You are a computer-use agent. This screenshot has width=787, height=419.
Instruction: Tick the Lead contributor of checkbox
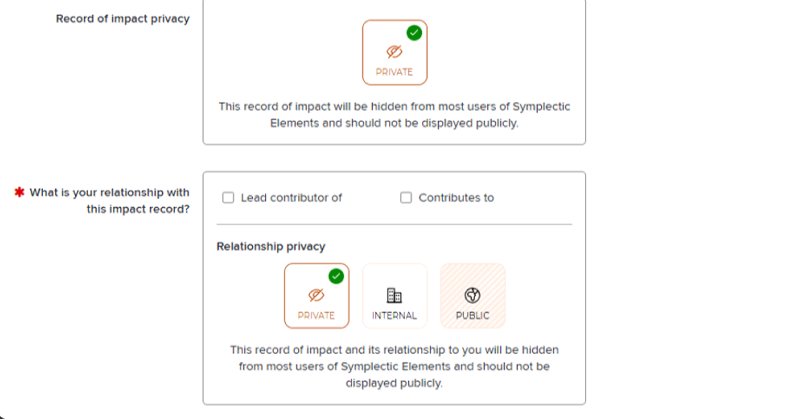[228, 198]
